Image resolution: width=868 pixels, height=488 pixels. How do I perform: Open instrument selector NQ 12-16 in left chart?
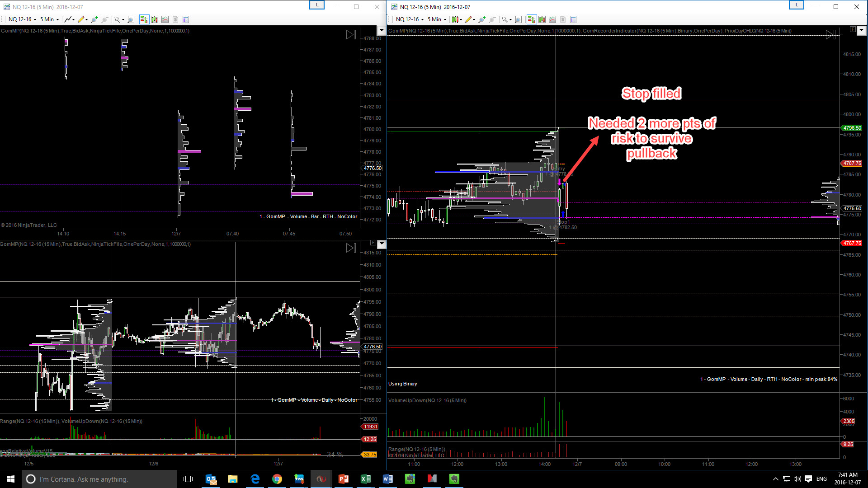click(x=22, y=19)
